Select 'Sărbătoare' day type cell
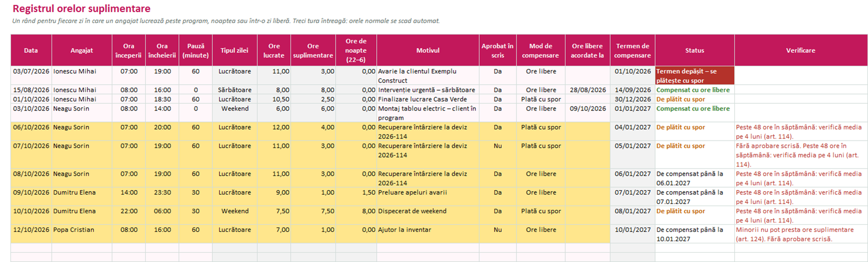 point(235,90)
